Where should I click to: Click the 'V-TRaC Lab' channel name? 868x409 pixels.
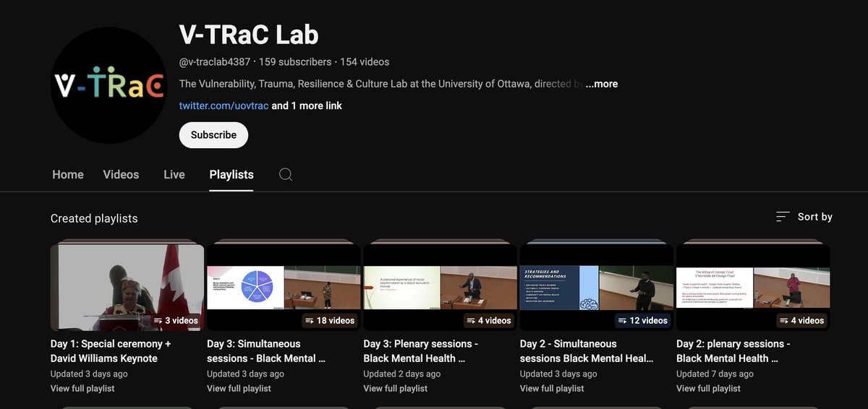click(x=249, y=35)
